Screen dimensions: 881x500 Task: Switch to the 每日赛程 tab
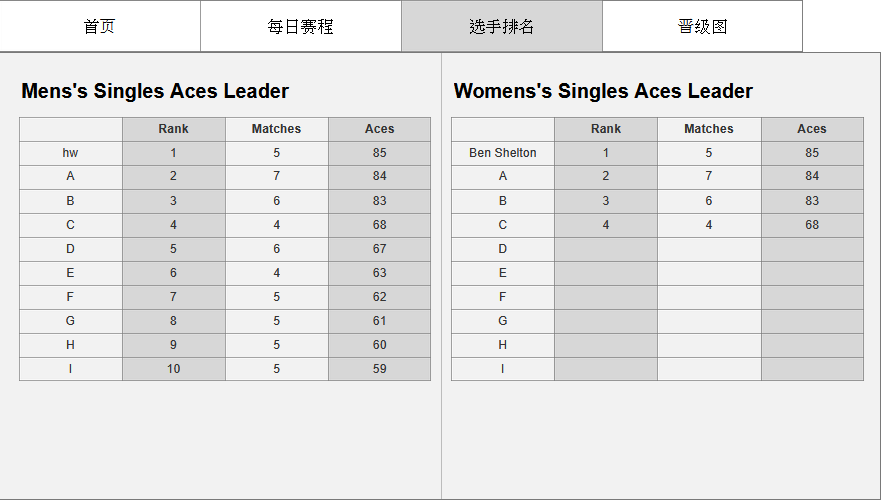301,27
